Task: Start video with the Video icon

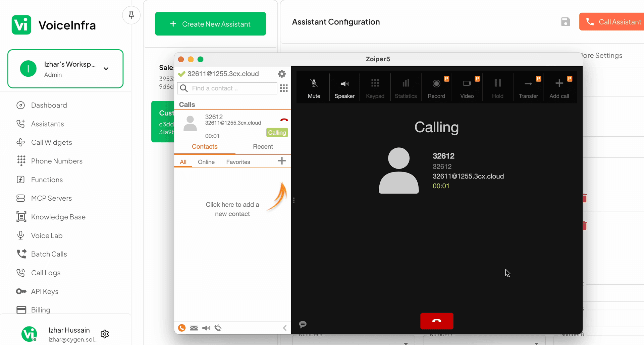Action: click(x=467, y=87)
